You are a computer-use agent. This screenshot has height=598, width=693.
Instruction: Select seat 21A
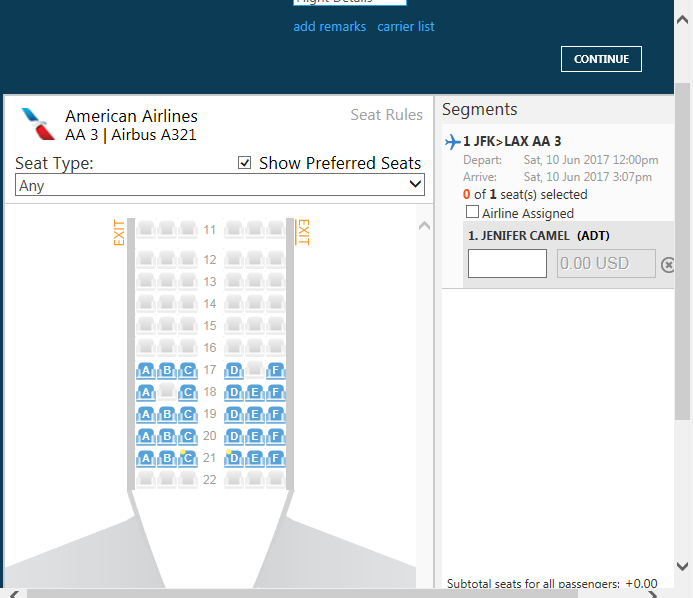click(x=146, y=458)
